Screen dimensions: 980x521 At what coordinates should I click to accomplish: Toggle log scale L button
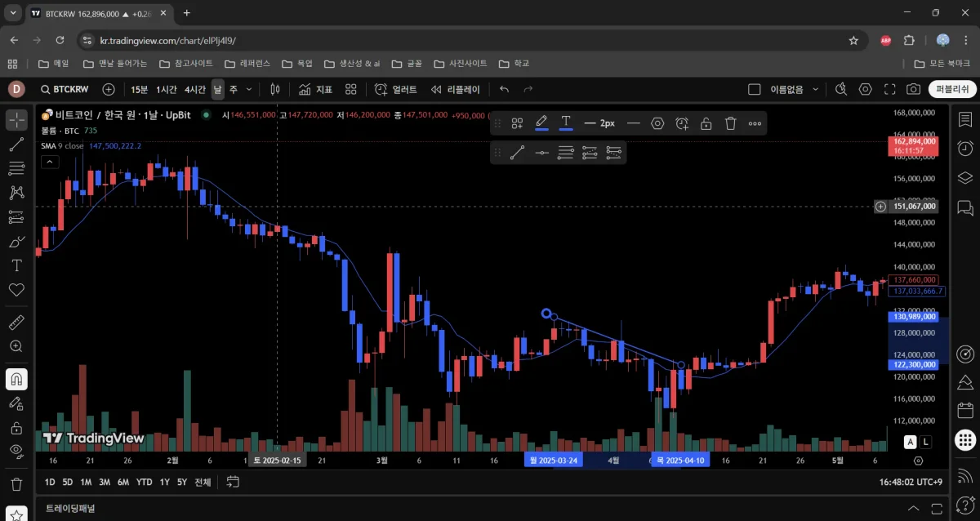point(926,442)
